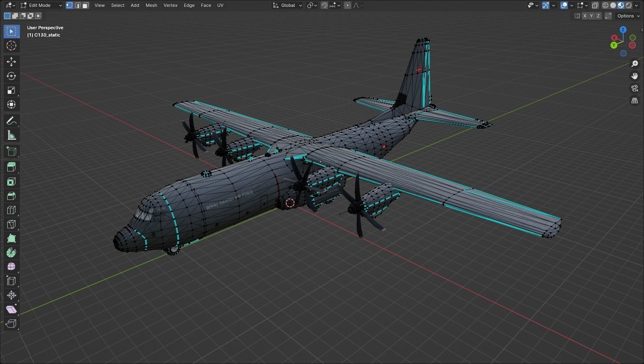The width and height of the screenshot is (644, 364).
Task: Toggle mirror Z axis
Action: click(x=598, y=16)
